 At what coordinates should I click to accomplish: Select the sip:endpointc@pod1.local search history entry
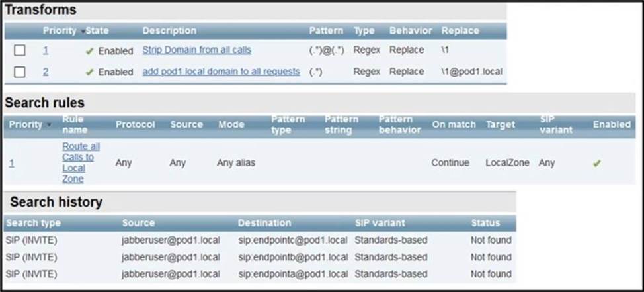coord(292,240)
